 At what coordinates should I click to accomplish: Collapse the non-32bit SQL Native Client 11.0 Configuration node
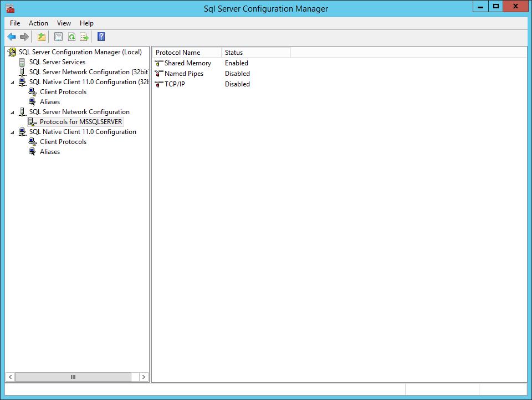pyautogui.click(x=13, y=132)
